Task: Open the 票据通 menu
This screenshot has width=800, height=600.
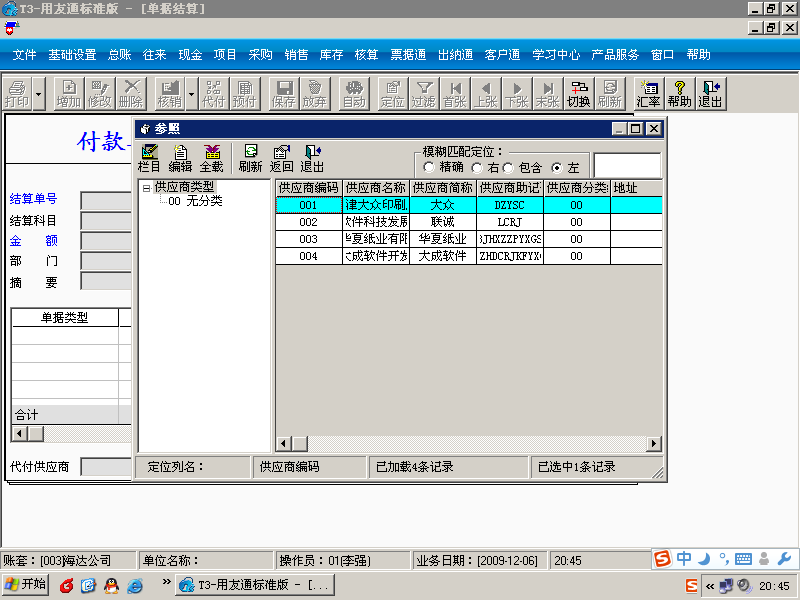Action: (408, 55)
